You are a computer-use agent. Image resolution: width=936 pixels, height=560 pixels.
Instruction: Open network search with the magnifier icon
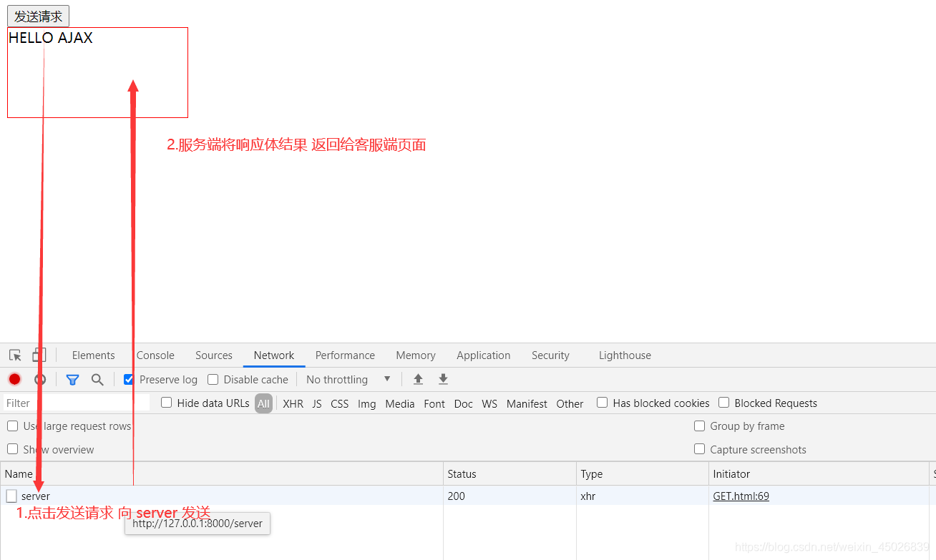(x=97, y=379)
